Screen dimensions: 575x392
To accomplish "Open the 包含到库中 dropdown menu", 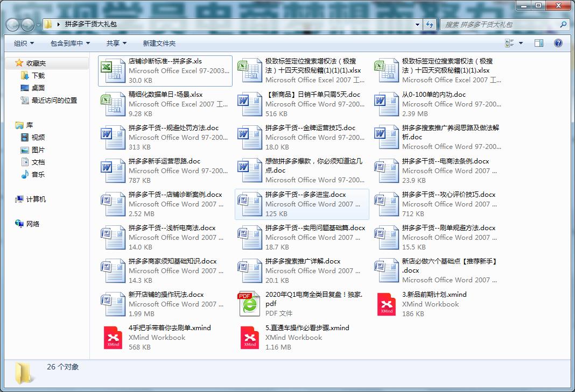I will (x=70, y=43).
